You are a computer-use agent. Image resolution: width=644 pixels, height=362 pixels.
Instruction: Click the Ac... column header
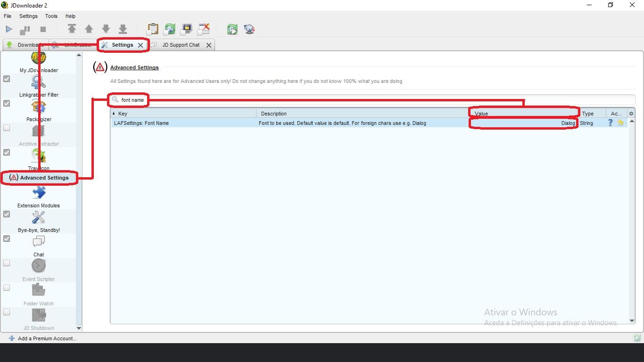pyautogui.click(x=617, y=114)
